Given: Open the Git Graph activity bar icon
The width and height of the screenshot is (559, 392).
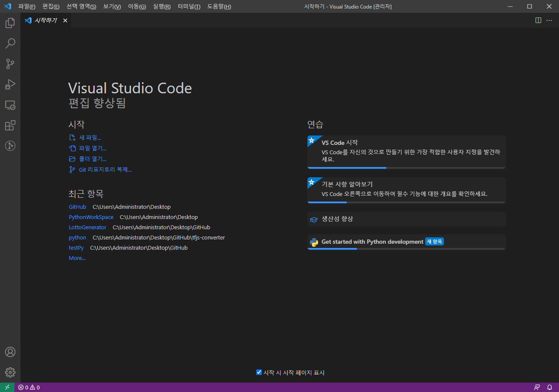Looking at the screenshot, I should (x=10, y=146).
